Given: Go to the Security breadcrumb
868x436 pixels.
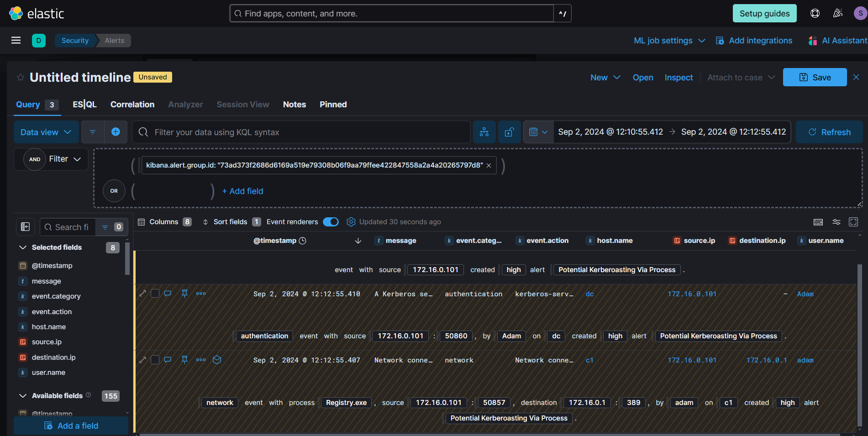Looking at the screenshot, I should (x=75, y=41).
